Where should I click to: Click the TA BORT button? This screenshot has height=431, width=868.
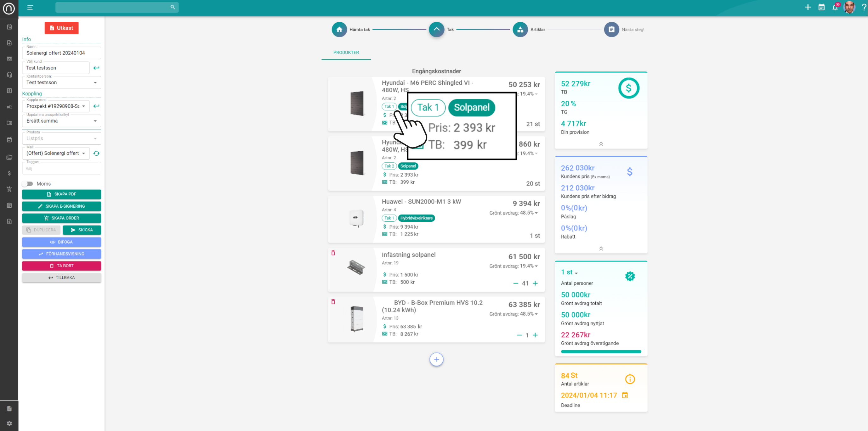pos(62,266)
